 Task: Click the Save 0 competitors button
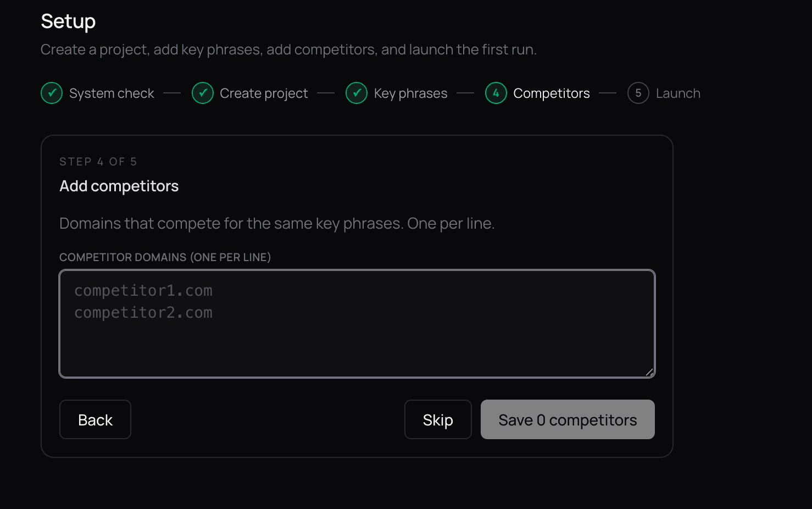click(x=568, y=420)
